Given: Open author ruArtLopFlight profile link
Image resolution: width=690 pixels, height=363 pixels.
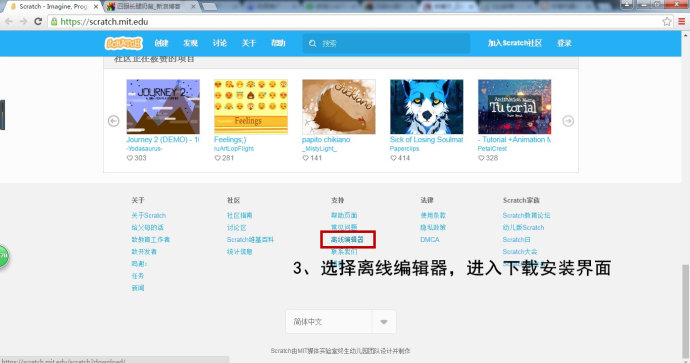Looking at the screenshot, I should pos(234,149).
